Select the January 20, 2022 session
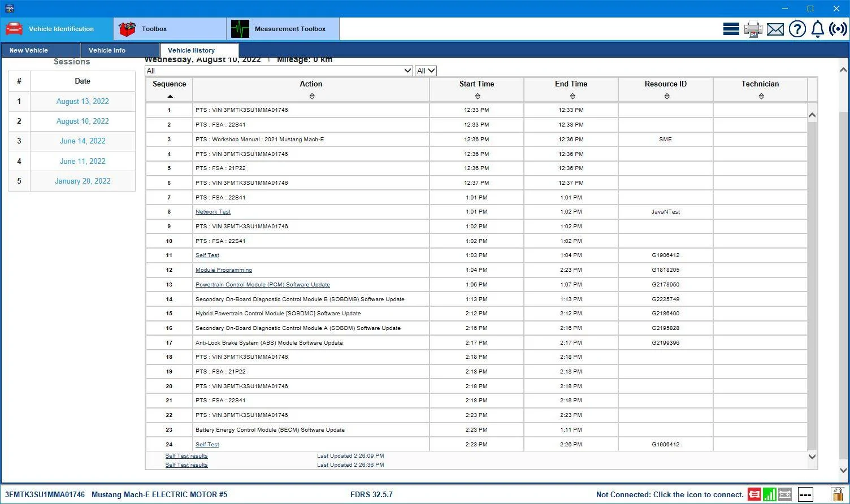This screenshot has width=850, height=504. 83,181
